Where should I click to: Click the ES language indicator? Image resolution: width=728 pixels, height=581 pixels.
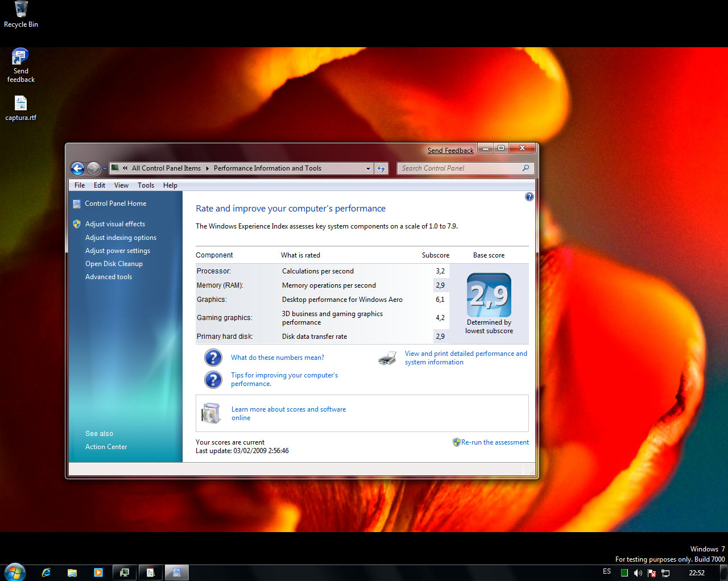(607, 571)
